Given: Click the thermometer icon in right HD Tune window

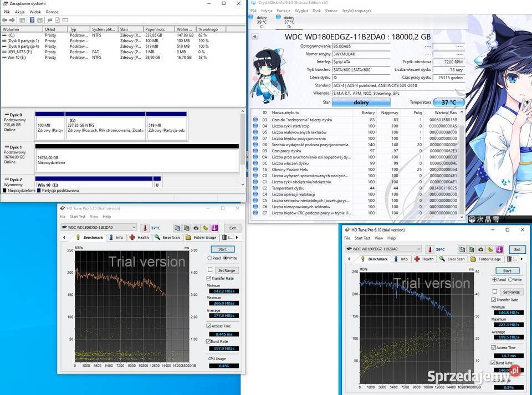Looking at the screenshot, I should tap(430, 249).
